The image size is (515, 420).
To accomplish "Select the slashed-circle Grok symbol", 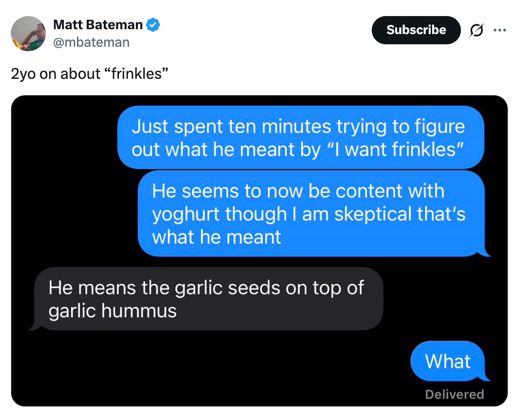I will click(x=476, y=30).
